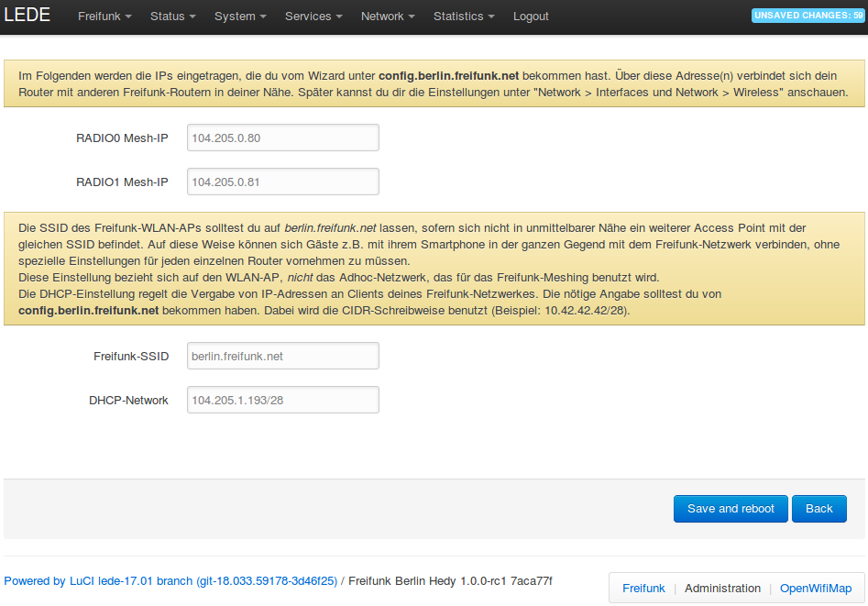The image size is (868, 606).
Task: Click the Back button
Action: pos(819,509)
